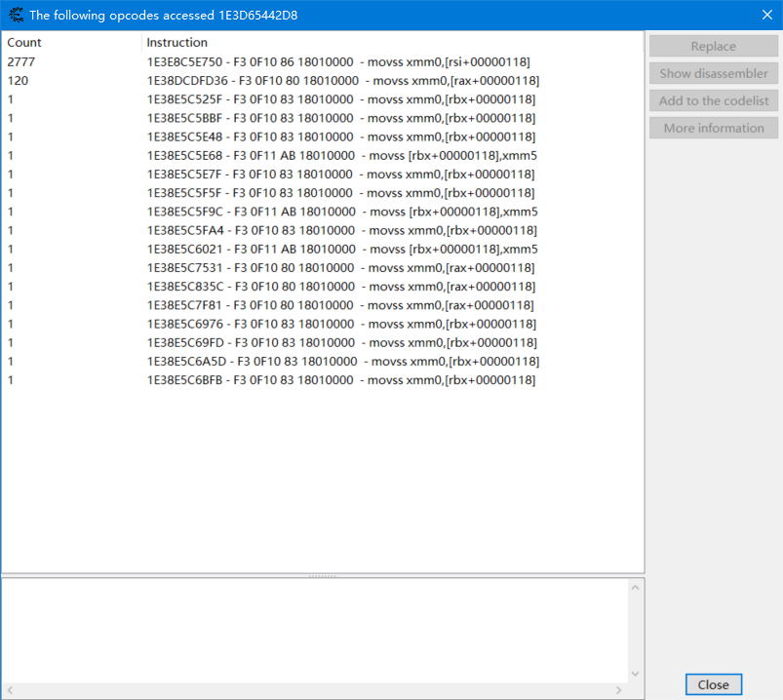Open More information for the opcode
Screen dimensions: 783x700
[x=713, y=128]
